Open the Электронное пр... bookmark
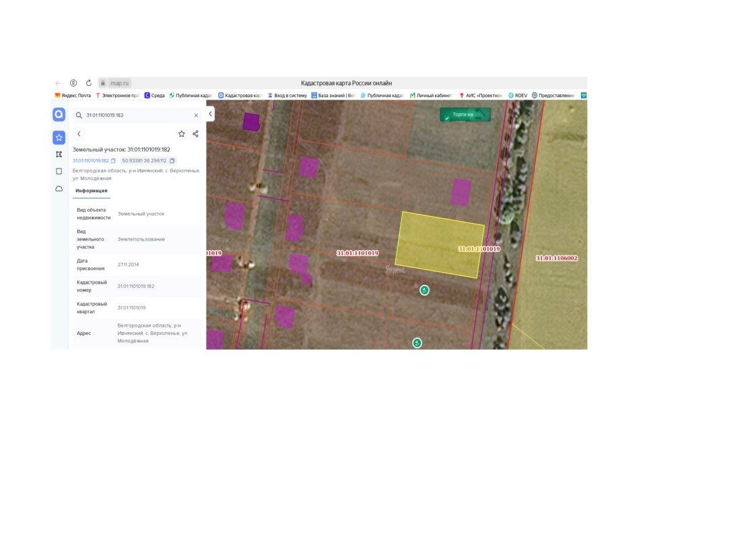The width and height of the screenshot is (756, 535). click(116, 96)
